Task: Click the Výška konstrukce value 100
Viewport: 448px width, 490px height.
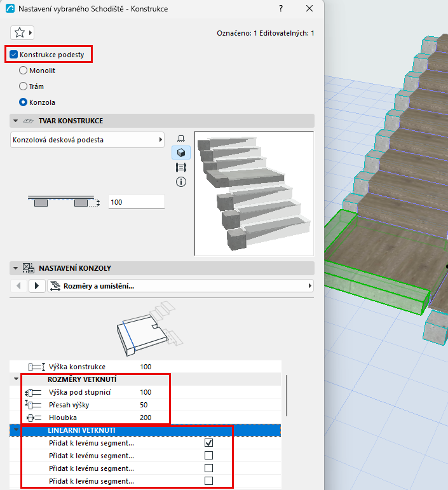Action: [146, 367]
